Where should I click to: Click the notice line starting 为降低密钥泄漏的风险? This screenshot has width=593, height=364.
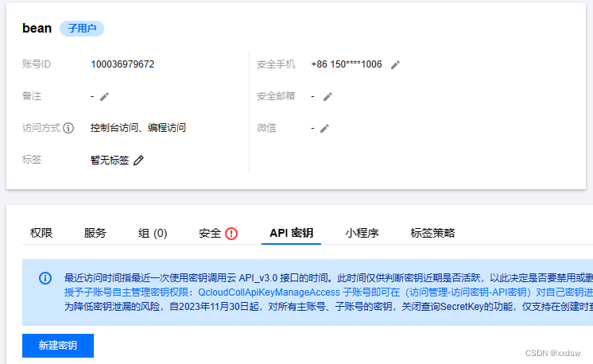coord(328,307)
